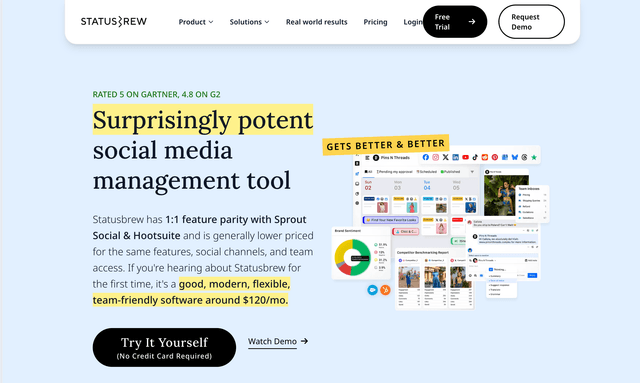
Task: Click the Statusbrew logo
Action: [113, 22]
